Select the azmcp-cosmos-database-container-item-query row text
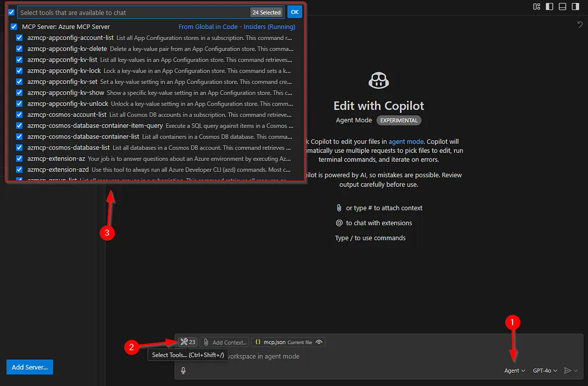Viewport: 588px width, 386px height. pyautogui.click(x=160, y=126)
